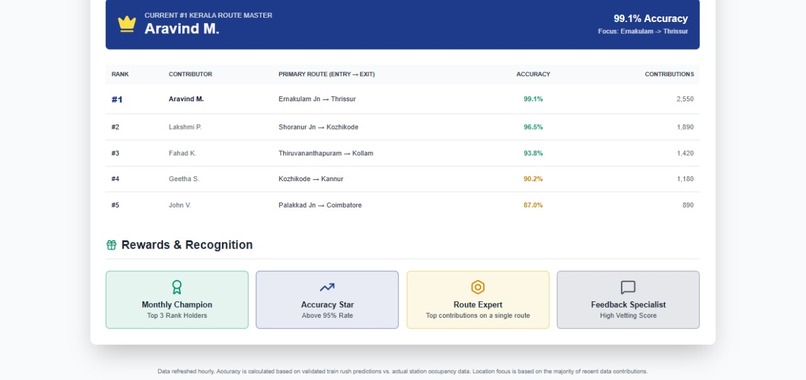Click the #2 rank cell

click(x=115, y=127)
